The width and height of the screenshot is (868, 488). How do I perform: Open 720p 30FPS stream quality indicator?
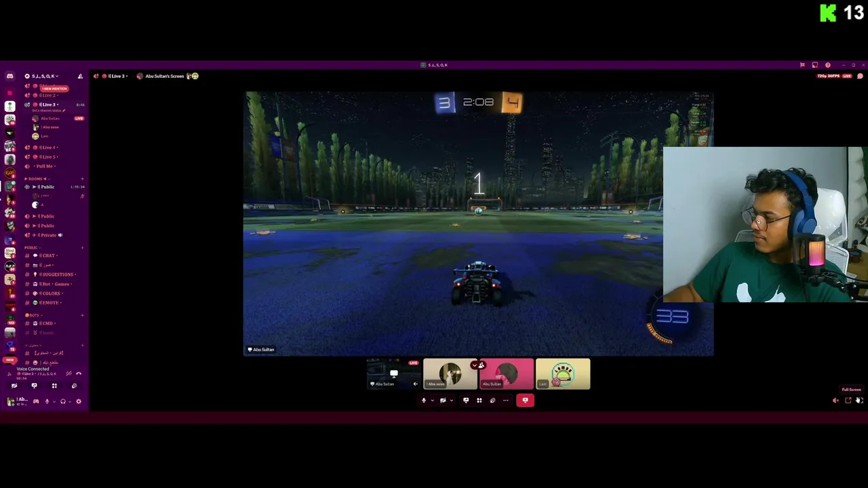829,76
